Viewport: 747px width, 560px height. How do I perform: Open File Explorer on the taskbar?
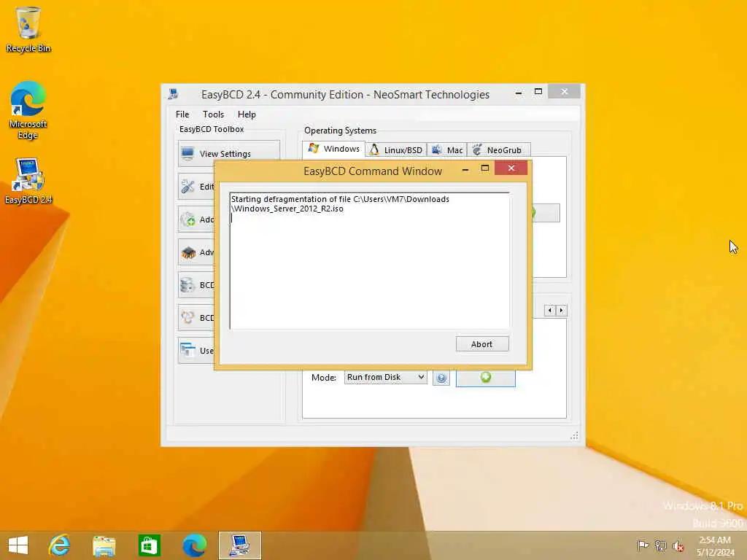click(104, 545)
